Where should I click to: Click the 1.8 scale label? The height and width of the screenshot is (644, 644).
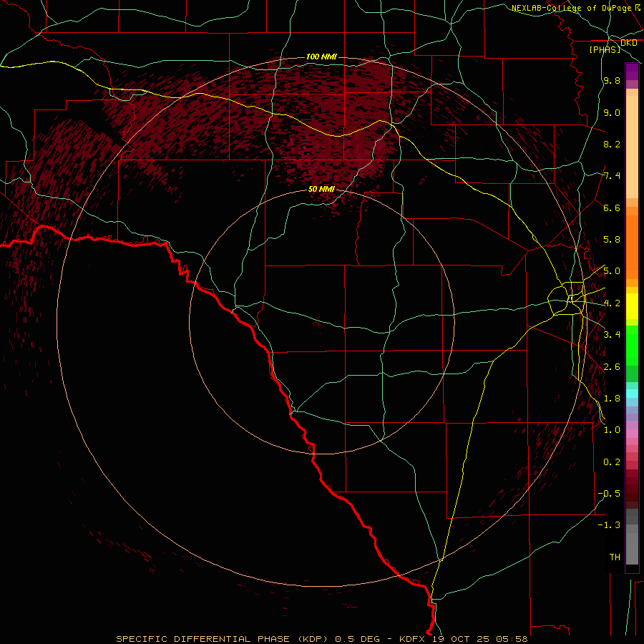coord(612,399)
